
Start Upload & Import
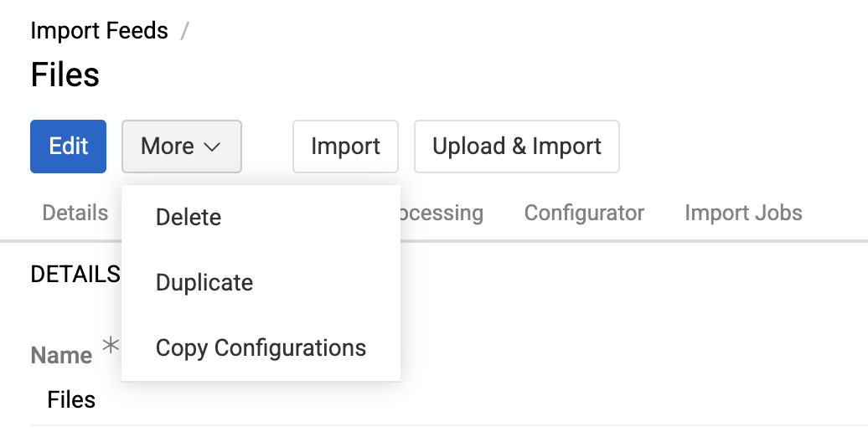point(516,147)
